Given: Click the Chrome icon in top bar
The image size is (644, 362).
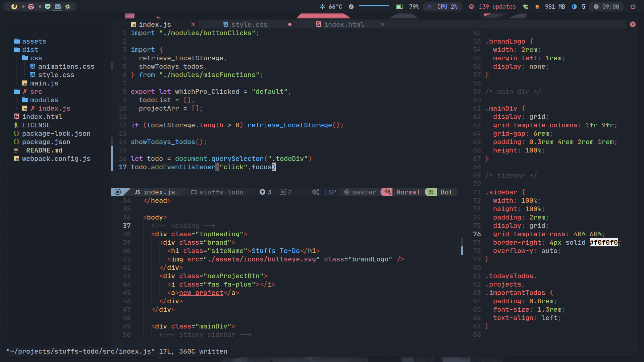Looking at the screenshot, I should [x=31, y=6].
